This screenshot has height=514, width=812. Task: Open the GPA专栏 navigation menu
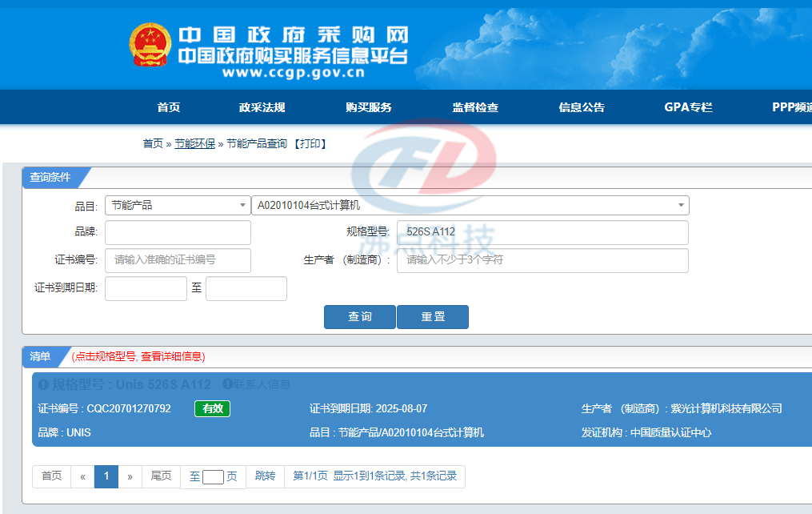click(x=688, y=107)
